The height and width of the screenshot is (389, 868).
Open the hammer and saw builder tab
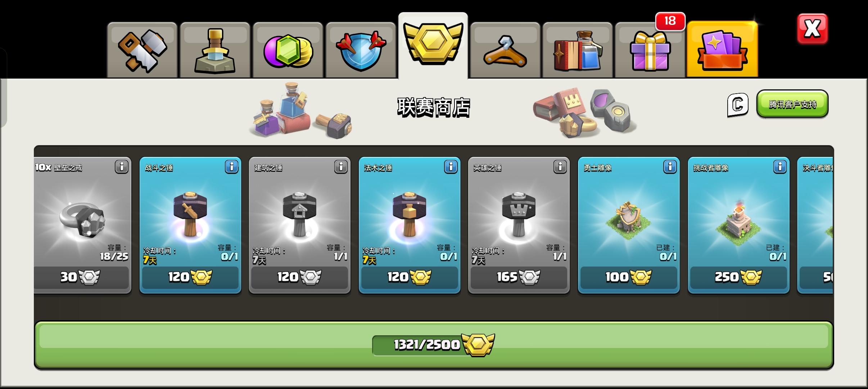[142, 50]
